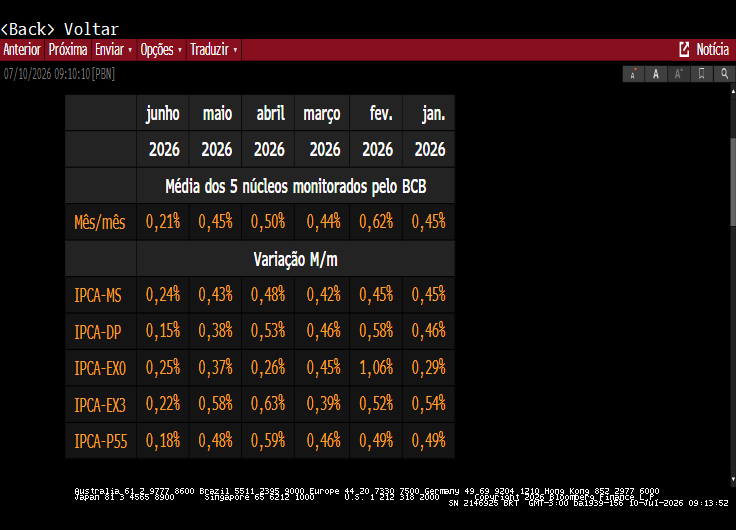Bookmark this story with the bookmark icon
Viewport: 736px width, 530px height.
(702, 74)
